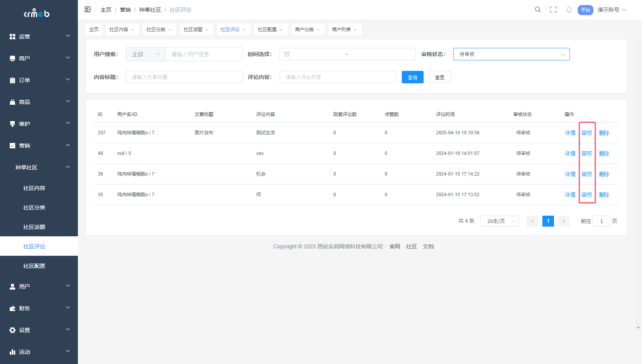This screenshot has height=364, width=642.
Task: Switch to the 社区内容 tab
Action: (119, 30)
